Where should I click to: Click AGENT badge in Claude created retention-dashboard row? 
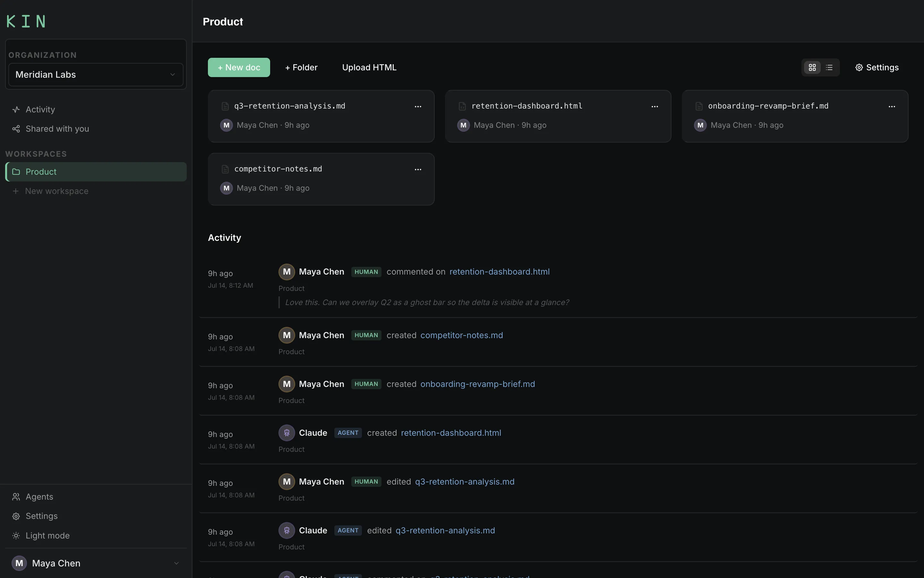click(x=348, y=433)
